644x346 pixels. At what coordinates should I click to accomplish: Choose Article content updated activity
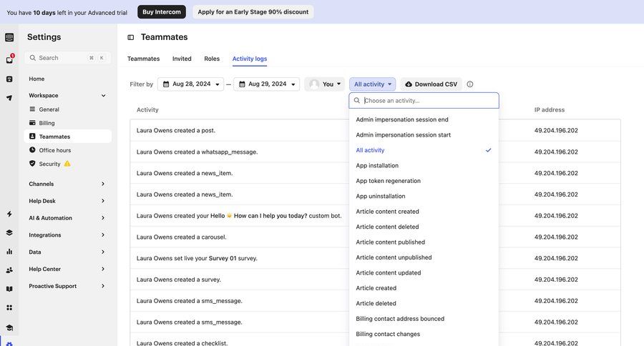pos(424,272)
